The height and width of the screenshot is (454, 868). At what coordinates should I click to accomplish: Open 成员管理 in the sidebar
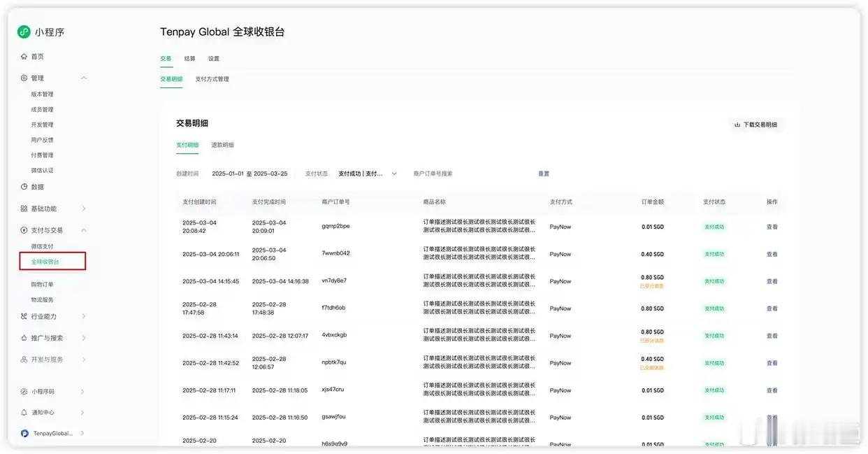click(42, 110)
